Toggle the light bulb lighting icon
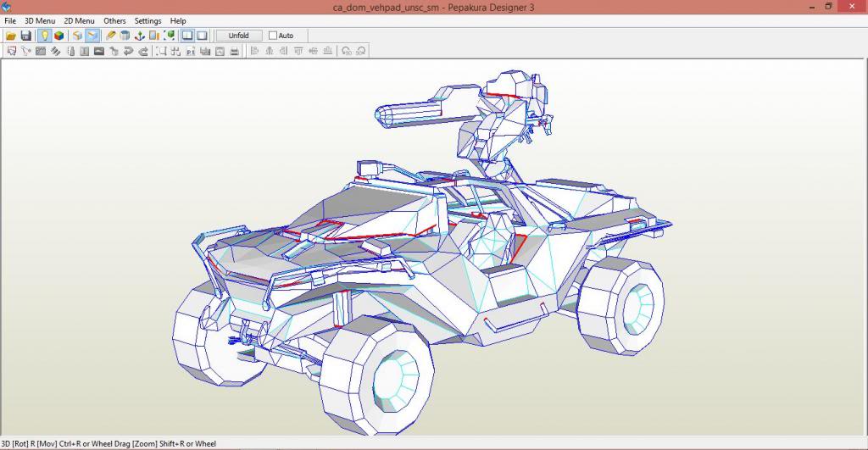868x450 pixels. point(44,36)
